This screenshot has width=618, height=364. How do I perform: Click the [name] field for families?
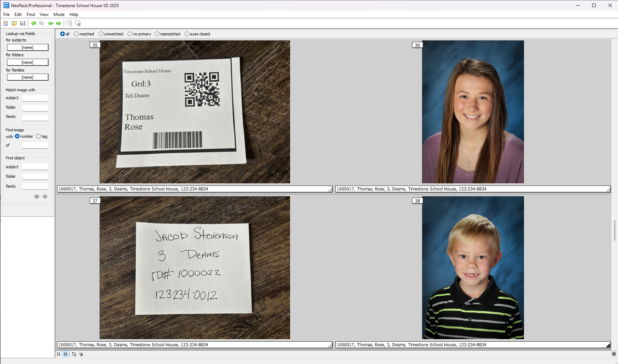28,77
